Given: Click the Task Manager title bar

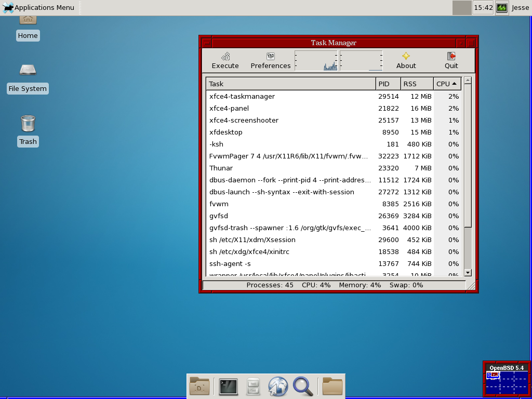Looking at the screenshot, I should point(334,43).
